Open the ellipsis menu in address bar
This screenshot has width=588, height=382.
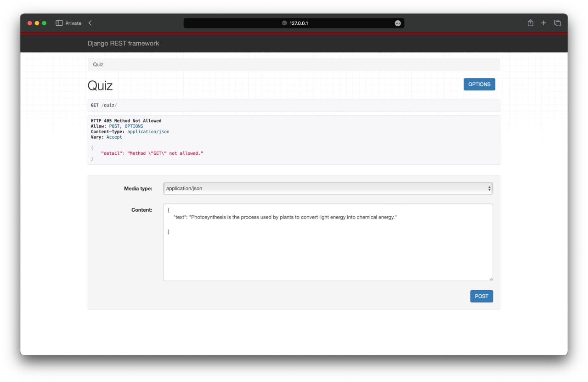pyautogui.click(x=398, y=23)
